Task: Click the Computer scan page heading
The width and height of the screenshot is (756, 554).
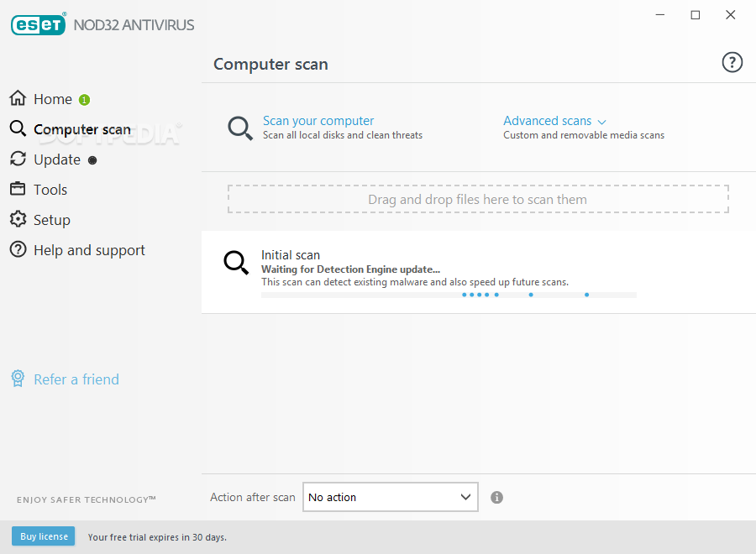Action: tap(270, 64)
